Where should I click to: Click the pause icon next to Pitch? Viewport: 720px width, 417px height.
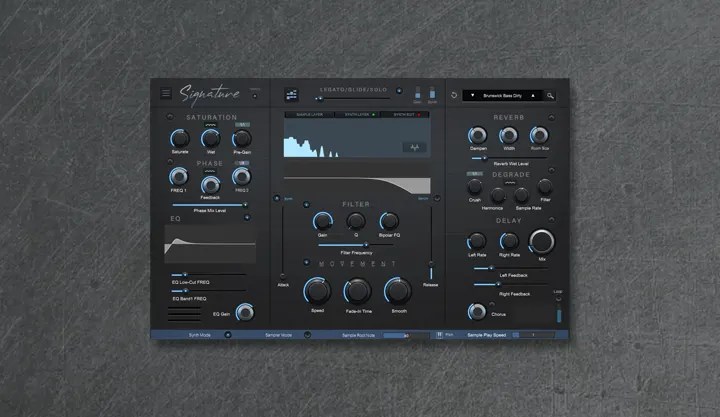[439, 335]
